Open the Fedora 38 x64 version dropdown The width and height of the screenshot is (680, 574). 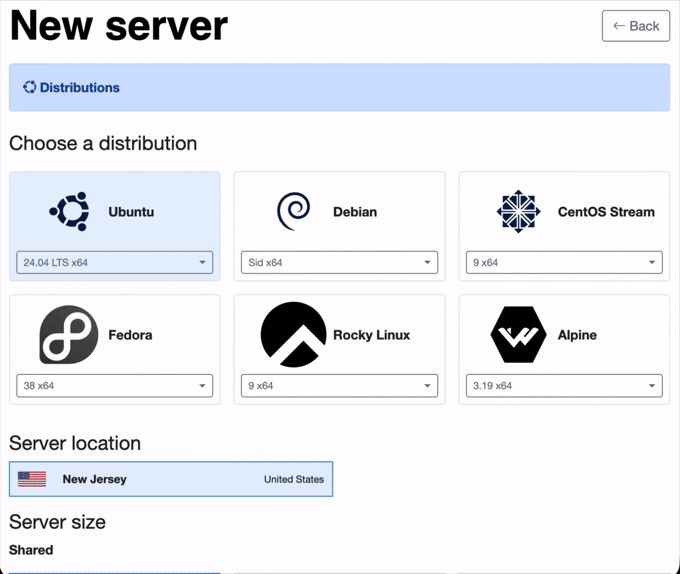pos(115,386)
